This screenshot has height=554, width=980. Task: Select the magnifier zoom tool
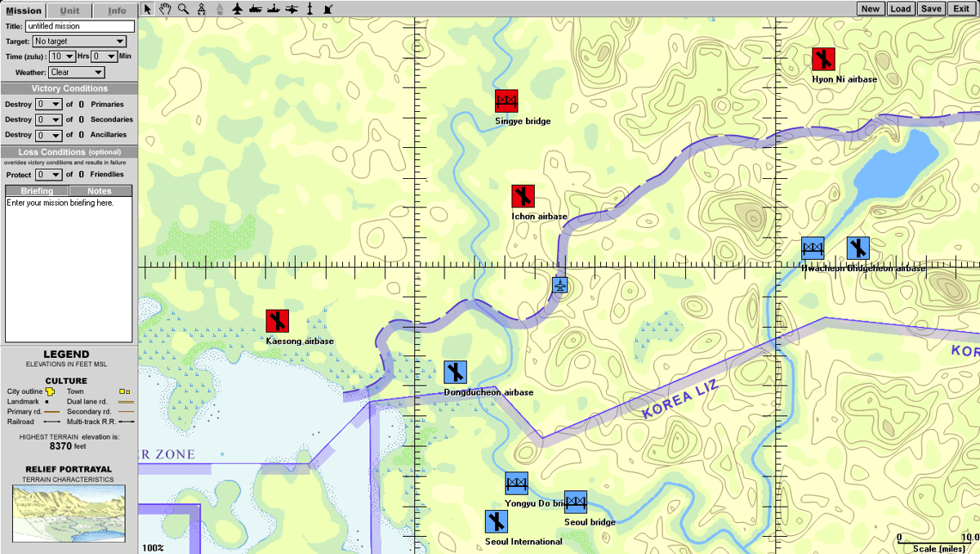[x=183, y=9]
